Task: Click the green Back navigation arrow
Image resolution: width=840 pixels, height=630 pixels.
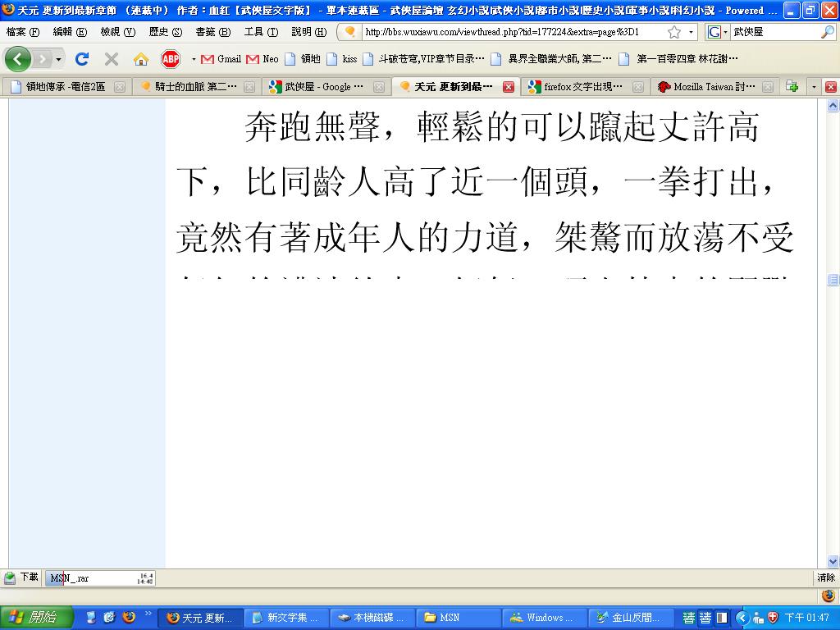Action: 18,59
